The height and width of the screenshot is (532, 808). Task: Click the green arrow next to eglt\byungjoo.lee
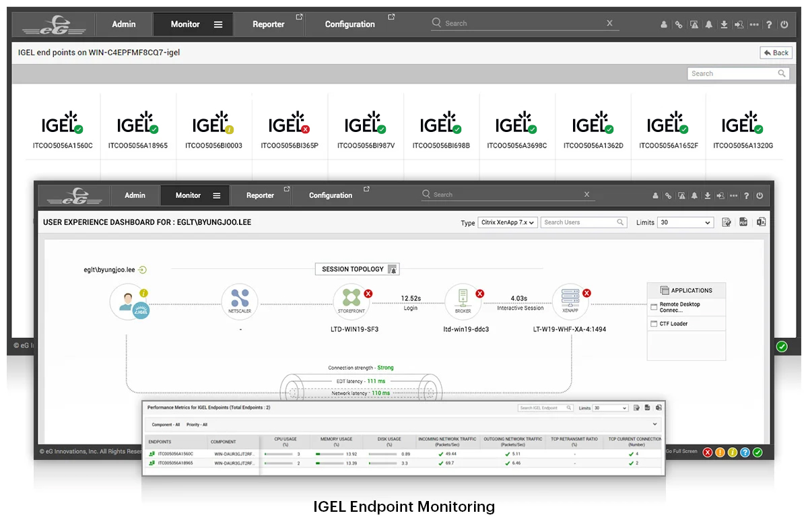point(142,270)
